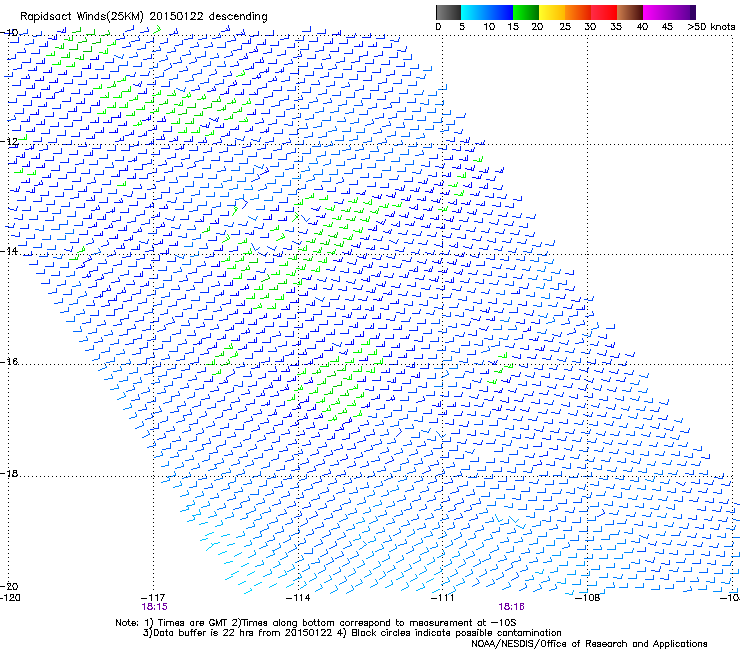Click the legend value '25'

[x=565, y=26]
